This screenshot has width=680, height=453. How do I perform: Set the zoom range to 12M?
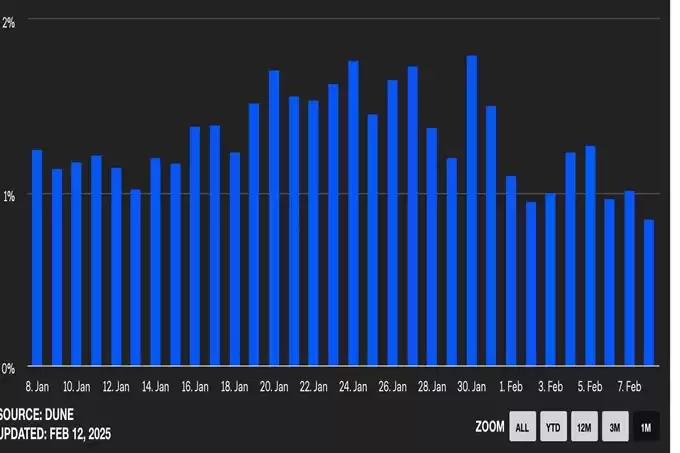coord(584,427)
